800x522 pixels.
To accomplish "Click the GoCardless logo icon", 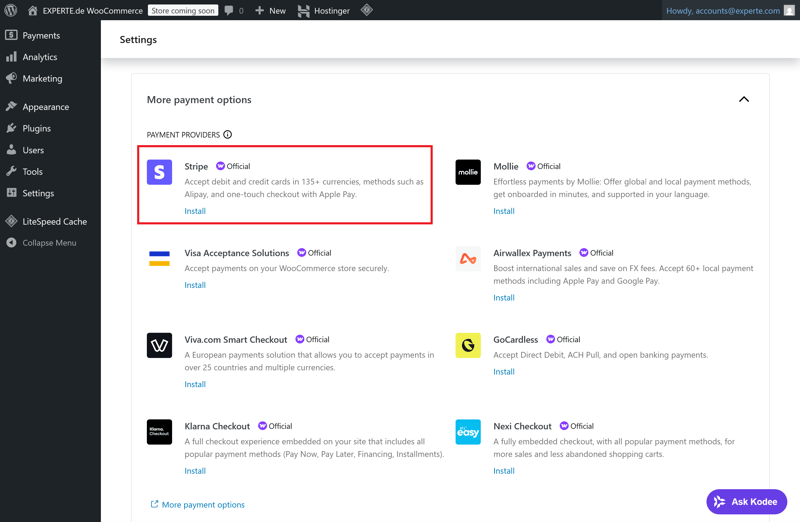I will point(468,345).
